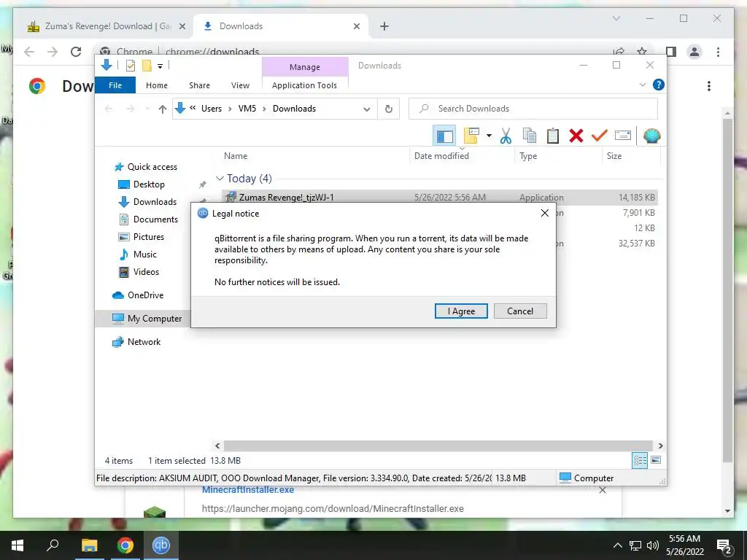The image size is (747, 560).
Task: Click the Search Downloads field
Action: (533, 109)
